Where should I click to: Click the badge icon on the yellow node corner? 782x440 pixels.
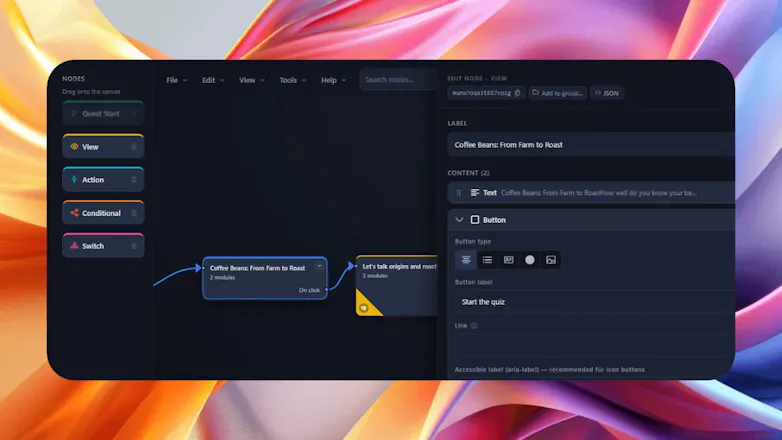click(364, 308)
